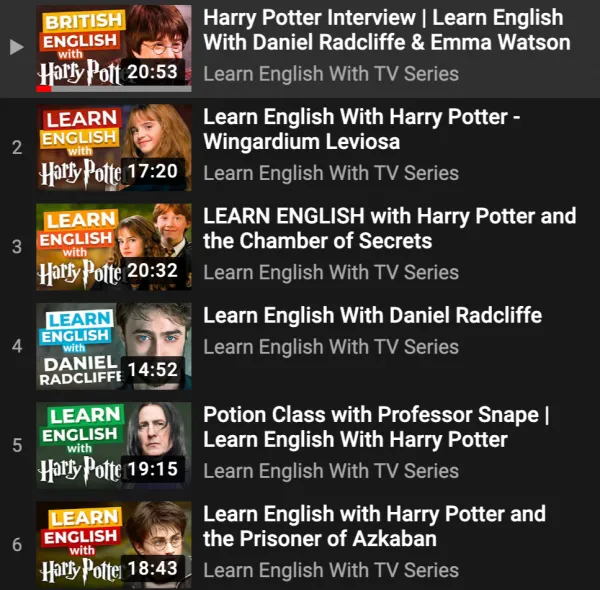This screenshot has height=590, width=600.
Task: Click channel name under Daniel Radcliffe video
Action: pyautogui.click(x=331, y=347)
